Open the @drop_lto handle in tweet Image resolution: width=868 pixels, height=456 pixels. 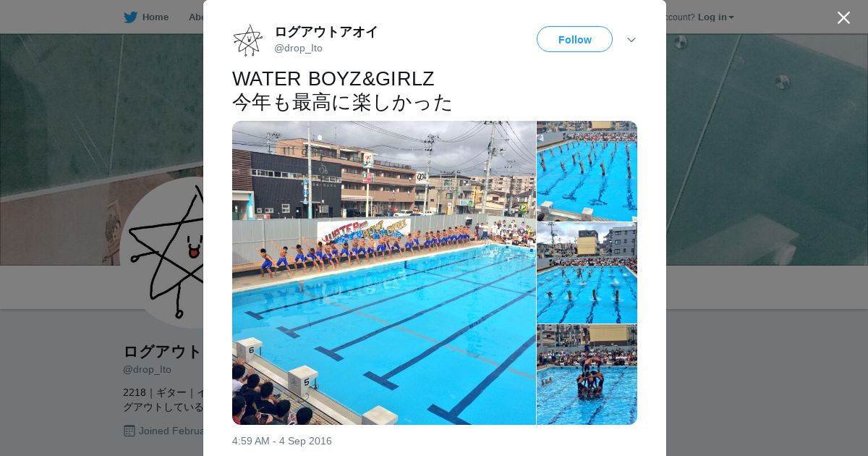point(298,48)
